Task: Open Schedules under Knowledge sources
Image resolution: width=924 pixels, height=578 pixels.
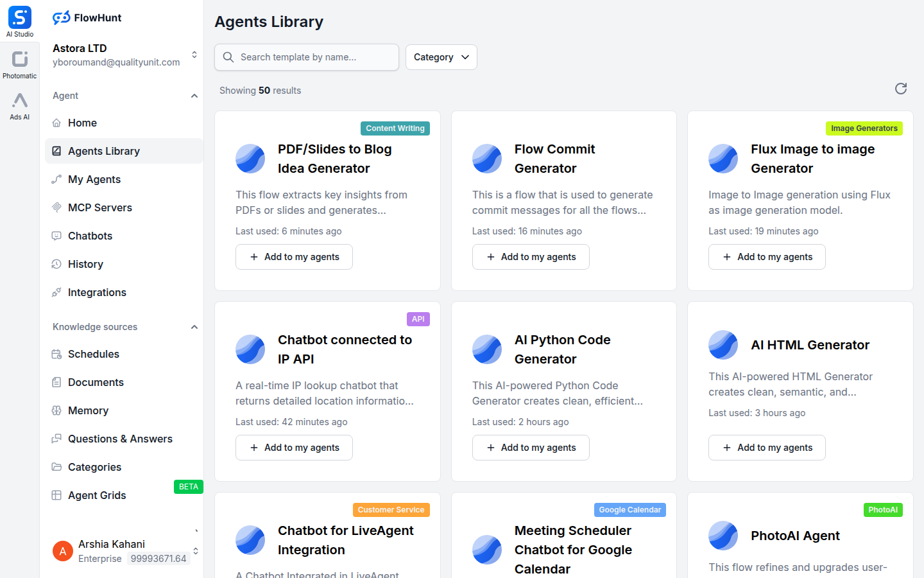Action: [x=93, y=354]
